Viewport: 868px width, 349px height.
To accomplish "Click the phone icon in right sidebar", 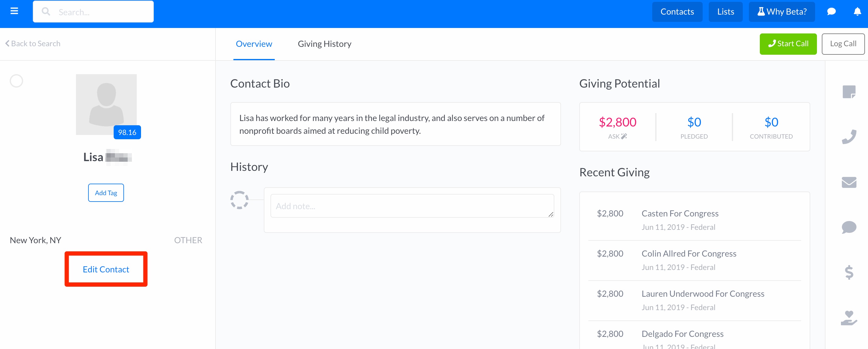I will (849, 137).
